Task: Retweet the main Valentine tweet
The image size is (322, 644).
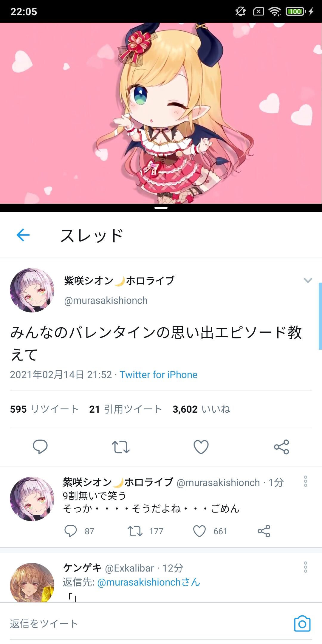Action: pyautogui.click(x=121, y=447)
